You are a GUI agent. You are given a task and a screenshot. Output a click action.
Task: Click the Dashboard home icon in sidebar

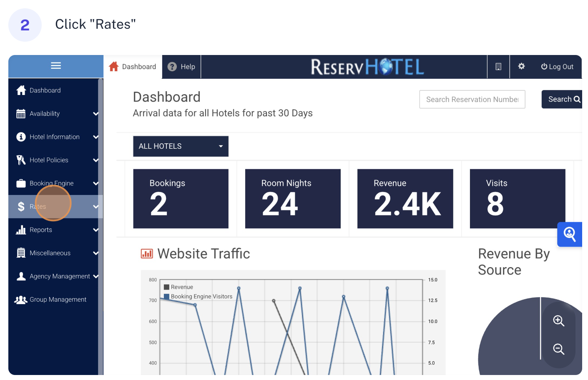pyautogui.click(x=21, y=90)
